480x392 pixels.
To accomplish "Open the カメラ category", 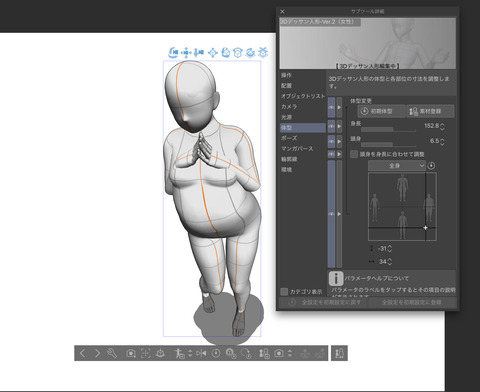I will (289, 107).
